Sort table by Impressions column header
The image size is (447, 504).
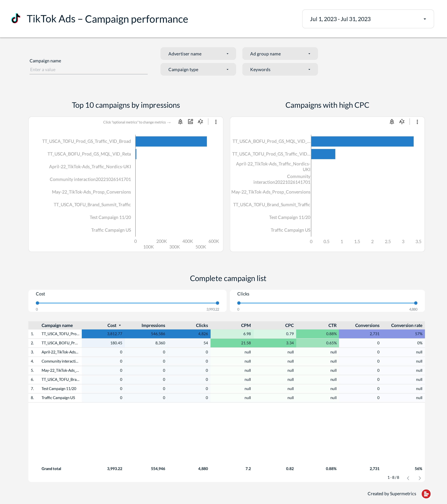click(153, 326)
